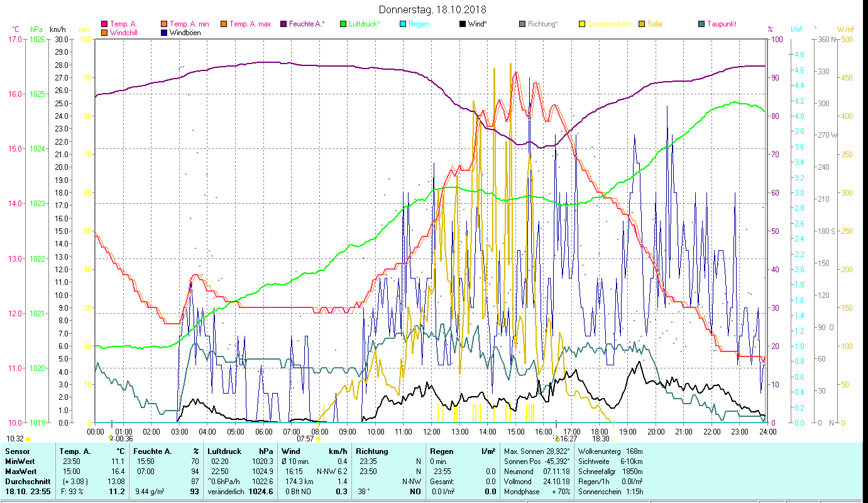
Task: Click the Solar legend swatch
Action: (642, 24)
